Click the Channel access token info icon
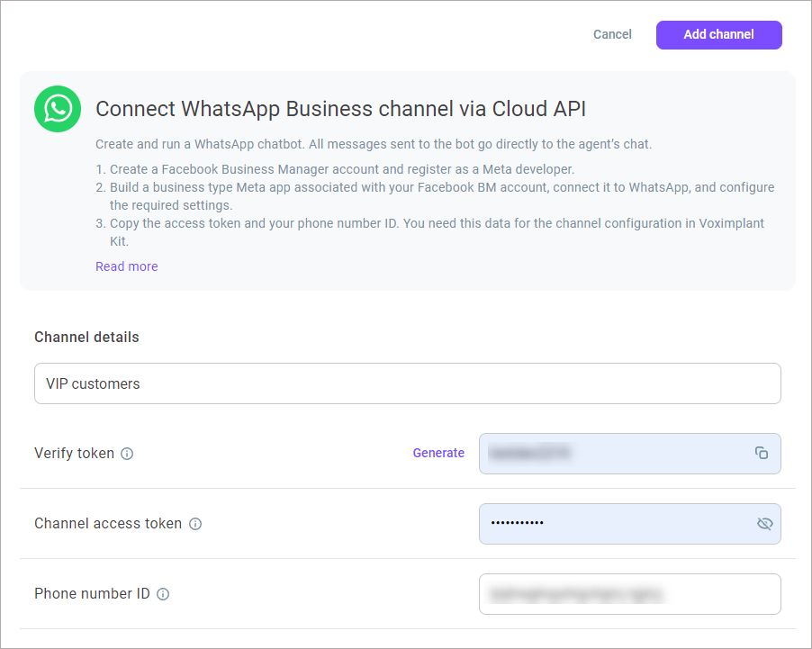The width and height of the screenshot is (812, 649). pos(195,524)
